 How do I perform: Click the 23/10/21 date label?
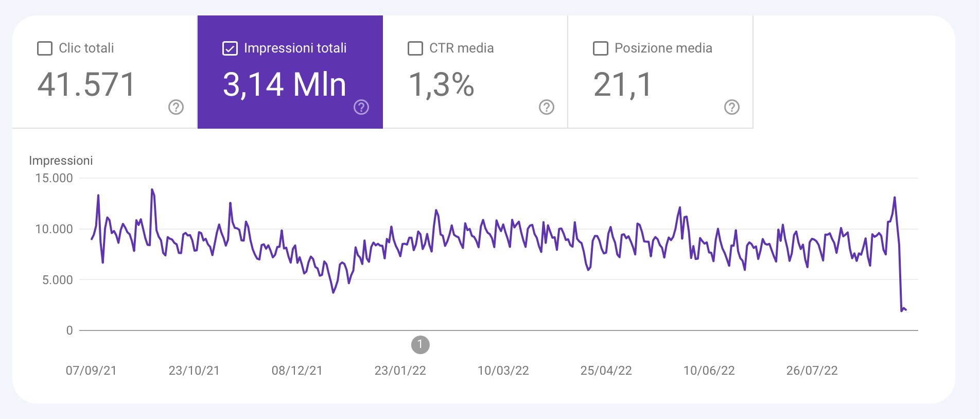click(x=194, y=371)
